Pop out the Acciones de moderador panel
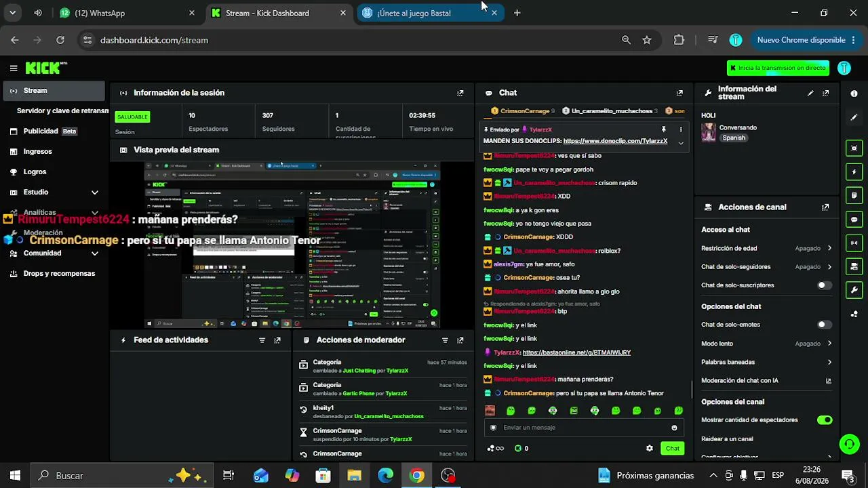Image resolution: width=868 pixels, height=488 pixels. pos(460,340)
